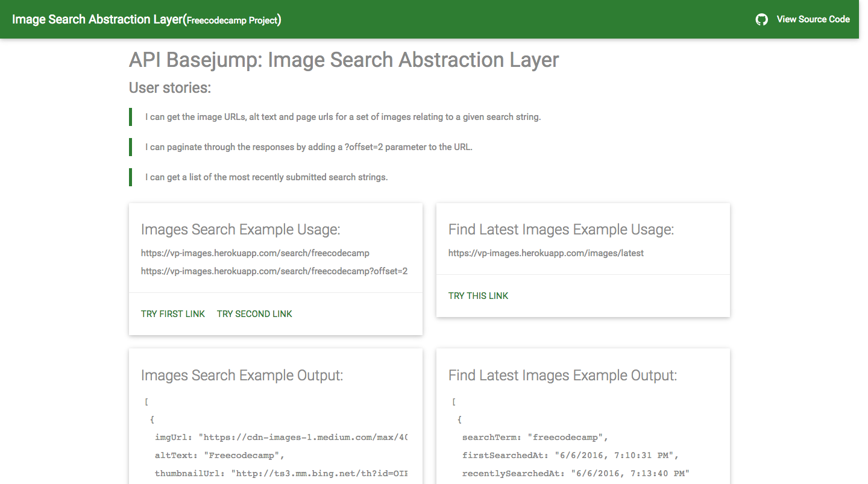Click the Find Latest Images Example Usage title
868x484 pixels.
[x=561, y=230]
